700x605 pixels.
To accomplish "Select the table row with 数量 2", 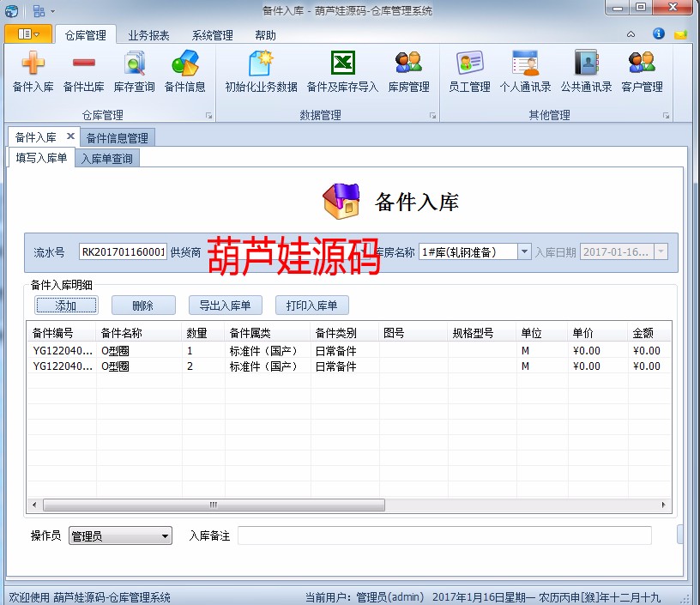I will coord(348,366).
